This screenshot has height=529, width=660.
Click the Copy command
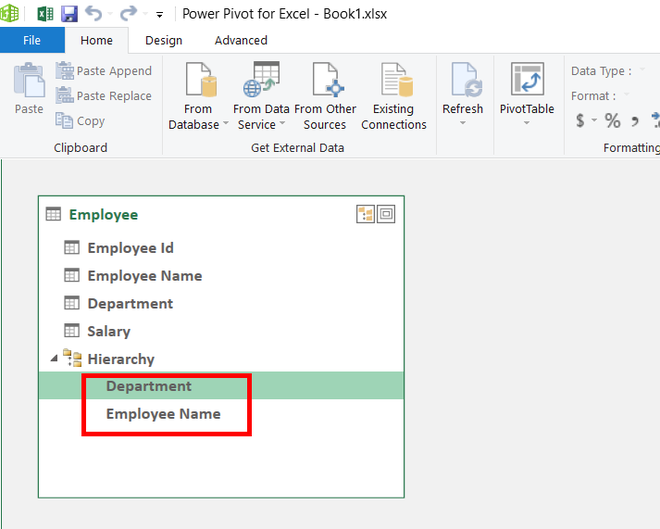[80, 121]
